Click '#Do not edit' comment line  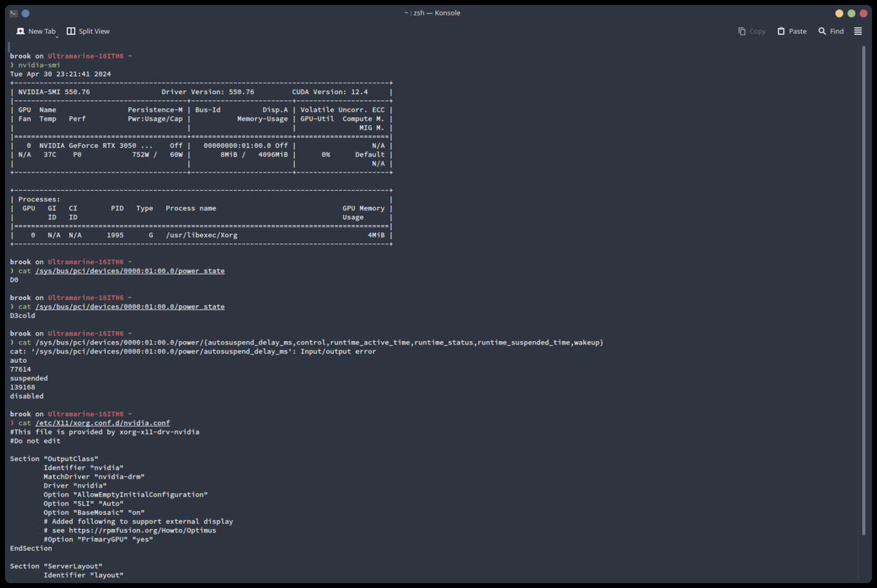point(35,441)
